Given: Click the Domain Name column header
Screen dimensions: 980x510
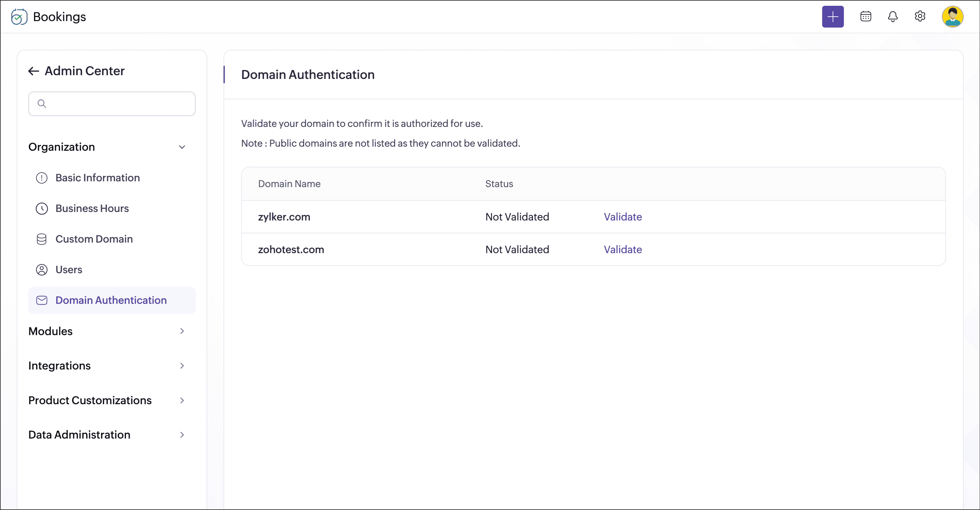Looking at the screenshot, I should [x=289, y=184].
